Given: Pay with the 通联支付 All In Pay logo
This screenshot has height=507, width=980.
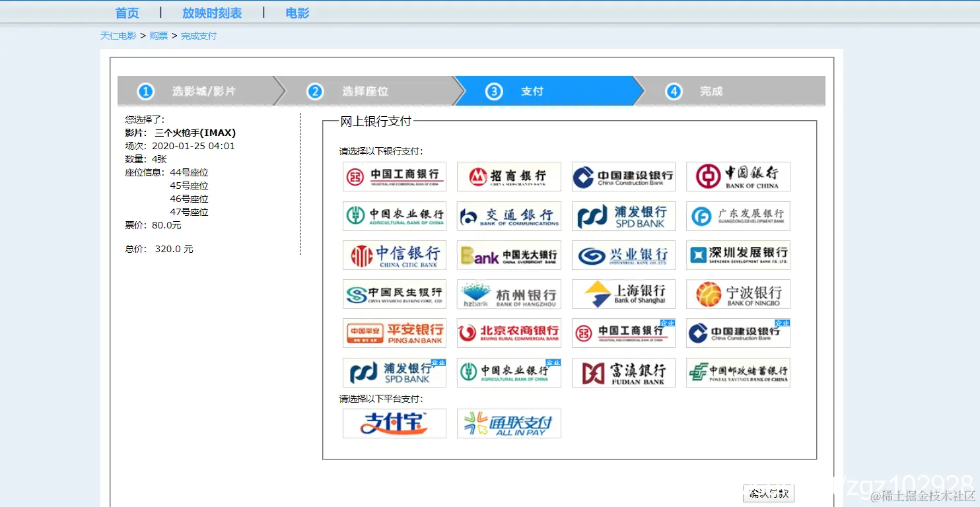Looking at the screenshot, I should (508, 423).
